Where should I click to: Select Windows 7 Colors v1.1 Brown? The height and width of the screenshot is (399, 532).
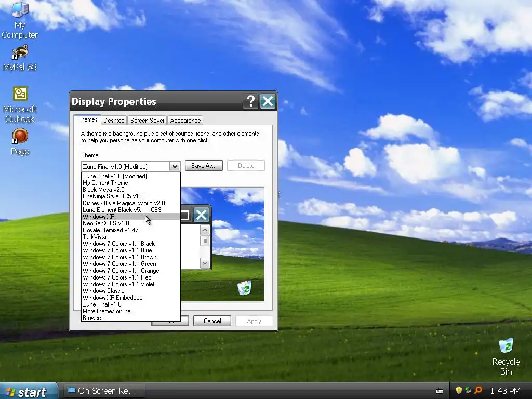(130, 257)
